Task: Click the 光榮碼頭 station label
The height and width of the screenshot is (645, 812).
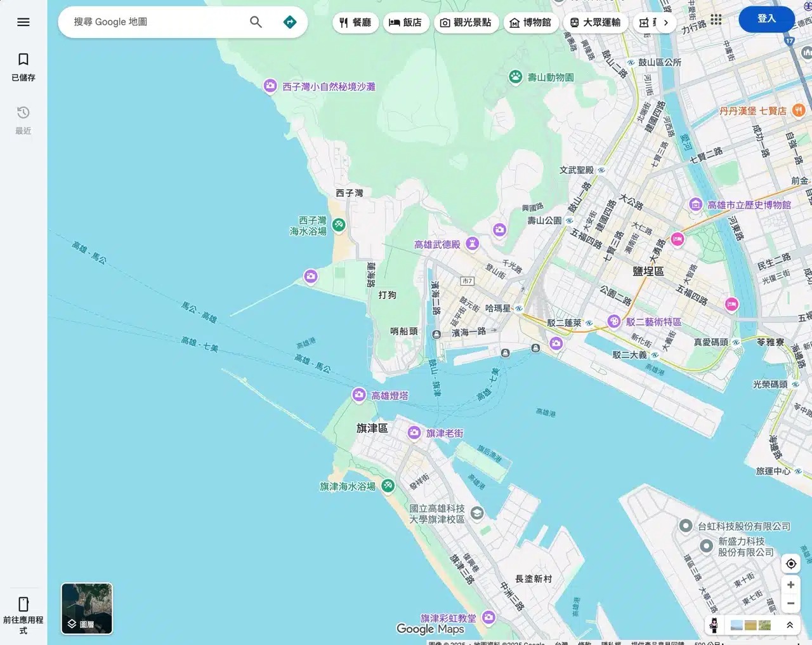Action: point(770,384)
